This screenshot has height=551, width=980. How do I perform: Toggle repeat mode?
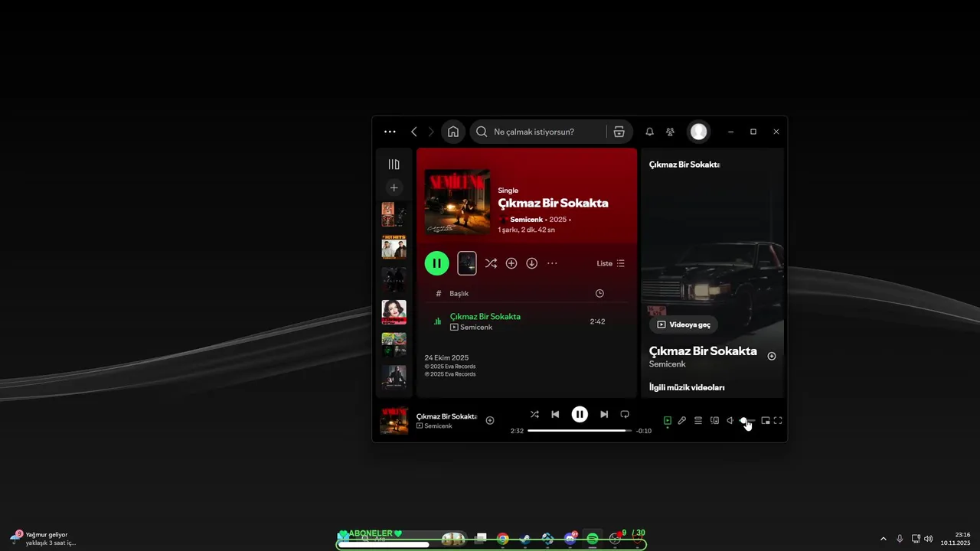625,414
